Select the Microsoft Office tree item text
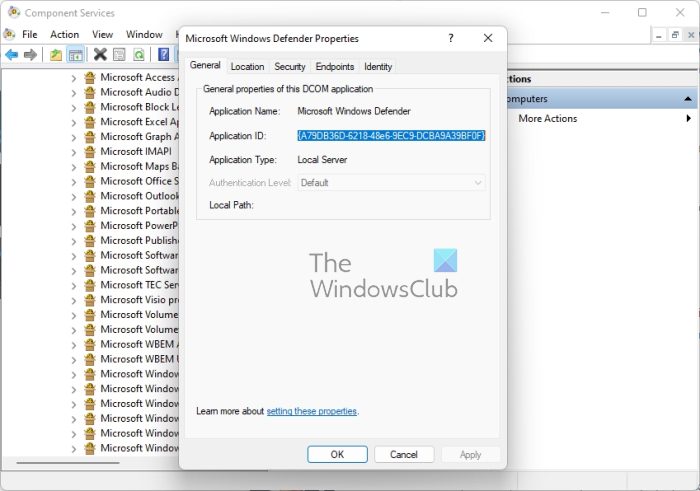The image size is (700, 491). 139,181
